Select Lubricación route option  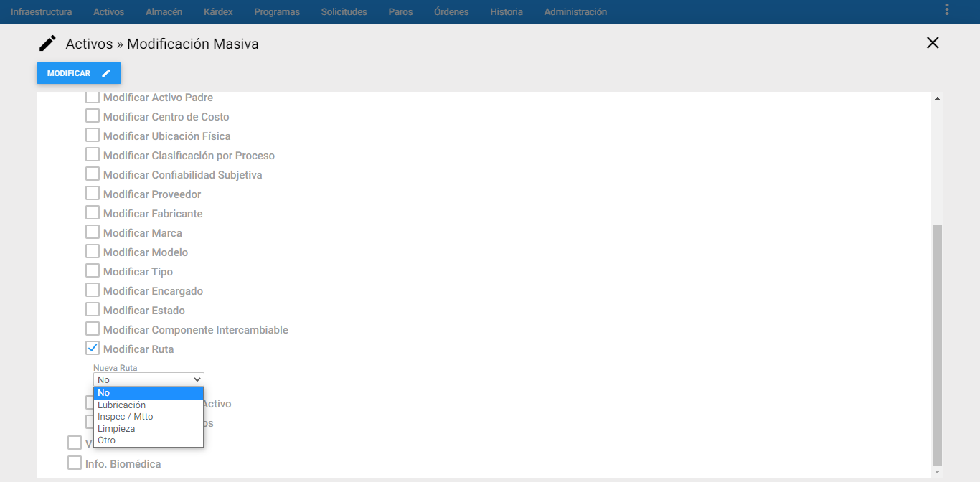tap(149, 405)
